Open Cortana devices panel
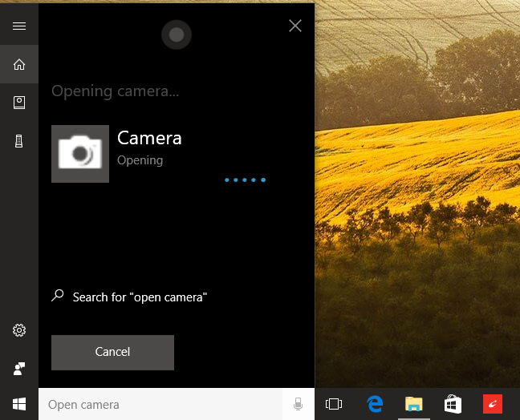The height and width of the screenshot is (420, 520). tap(19, 141)
